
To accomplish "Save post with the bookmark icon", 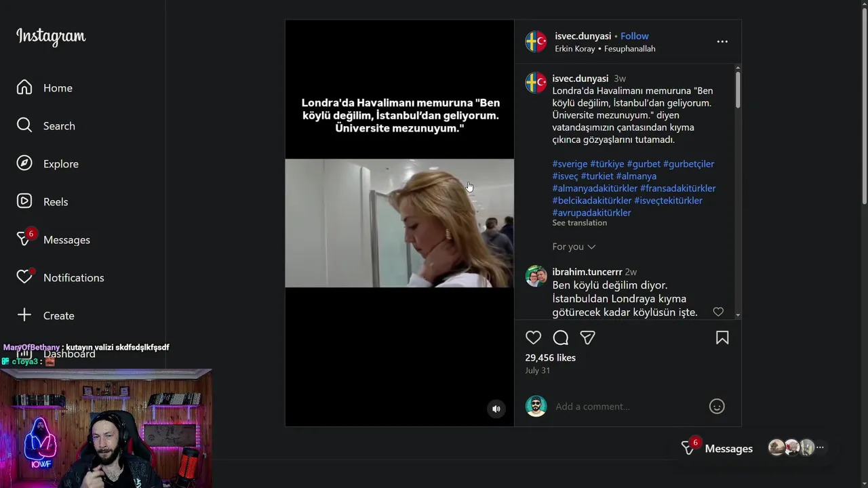I will coord(722,338).
